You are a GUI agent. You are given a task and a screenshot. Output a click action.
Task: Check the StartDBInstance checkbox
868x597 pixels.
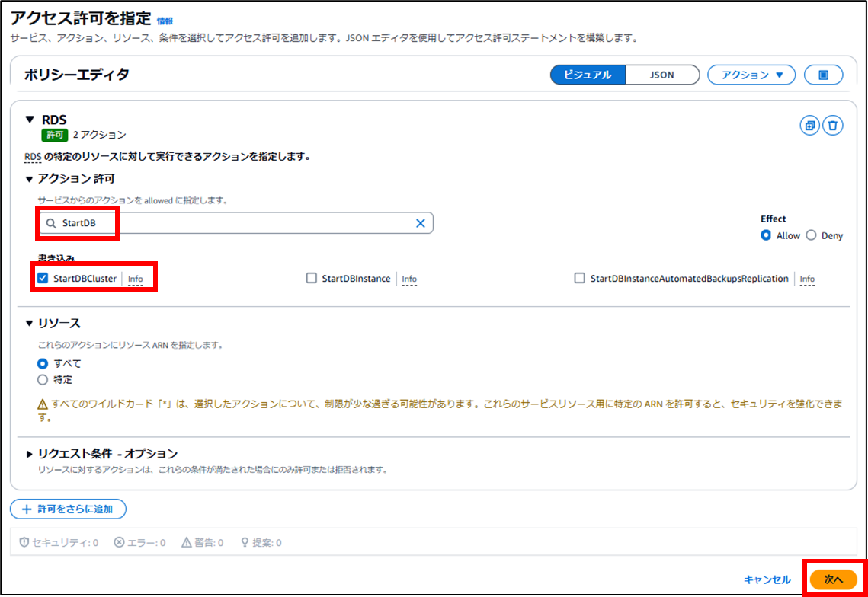pos(311,278)
